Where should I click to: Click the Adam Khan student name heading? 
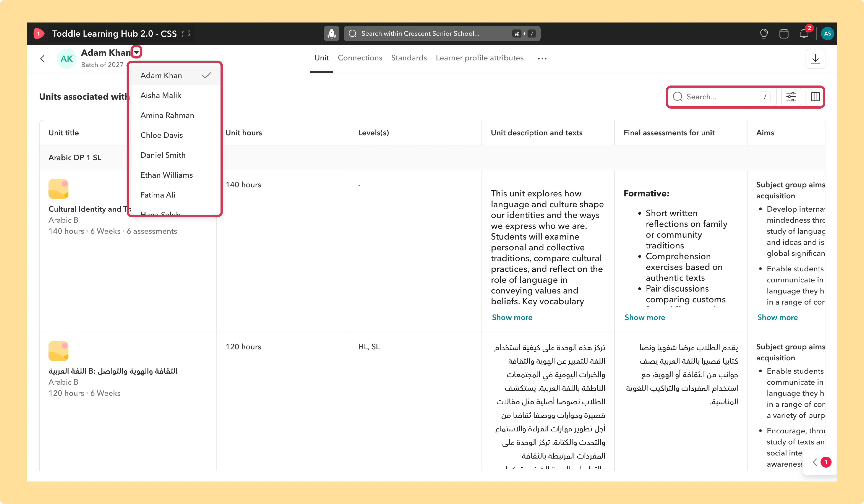(106, 52)
